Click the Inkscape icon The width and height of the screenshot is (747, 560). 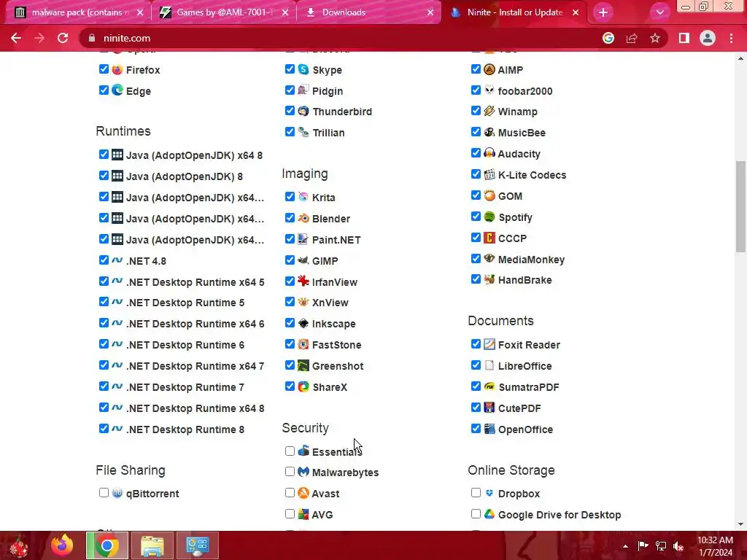303,323
